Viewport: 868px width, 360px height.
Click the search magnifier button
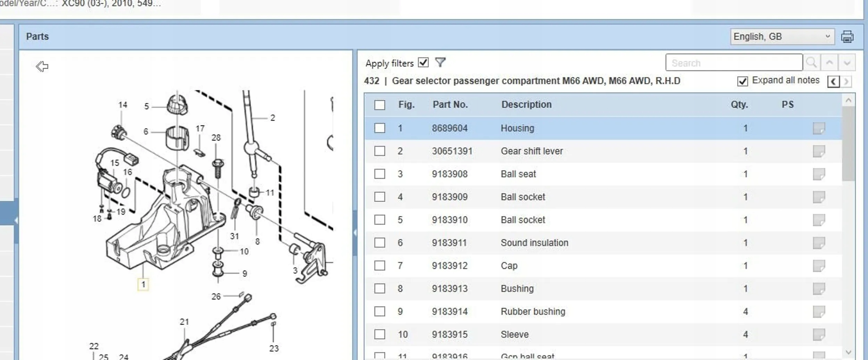click(x=811, y=62)
